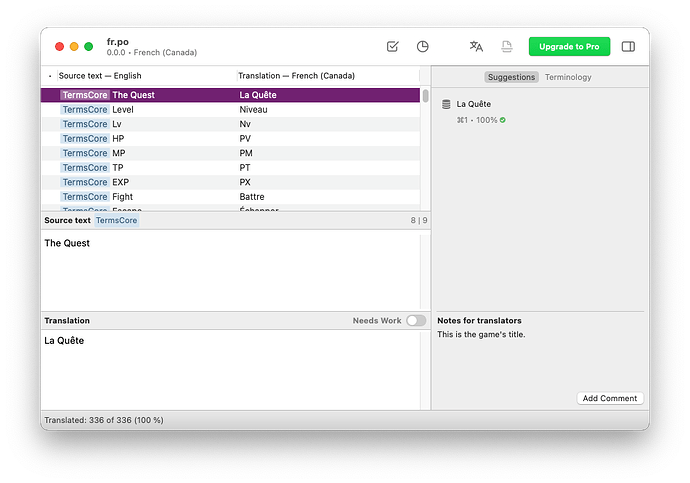The width and height of the screenshot is (690, 483).
Task: Click the Validate translations checkmark icon
Action: (x=392, y=46)
